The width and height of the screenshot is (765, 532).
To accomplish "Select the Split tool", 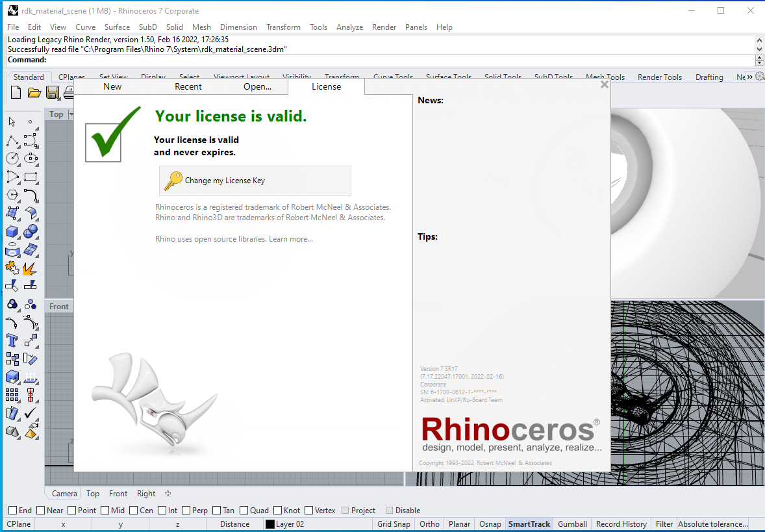I will click(31, 286).
